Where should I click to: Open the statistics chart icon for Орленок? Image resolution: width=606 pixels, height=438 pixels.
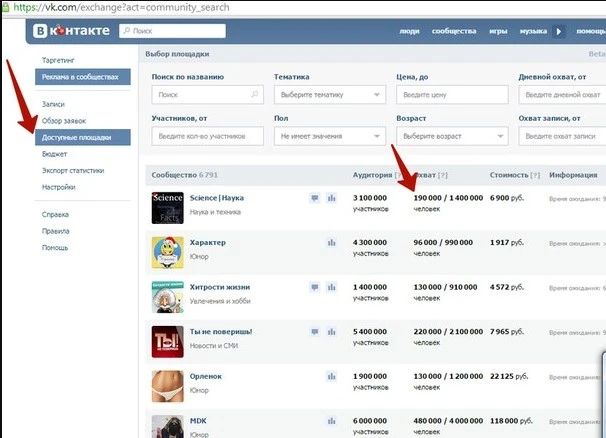(x=332, y=376)
